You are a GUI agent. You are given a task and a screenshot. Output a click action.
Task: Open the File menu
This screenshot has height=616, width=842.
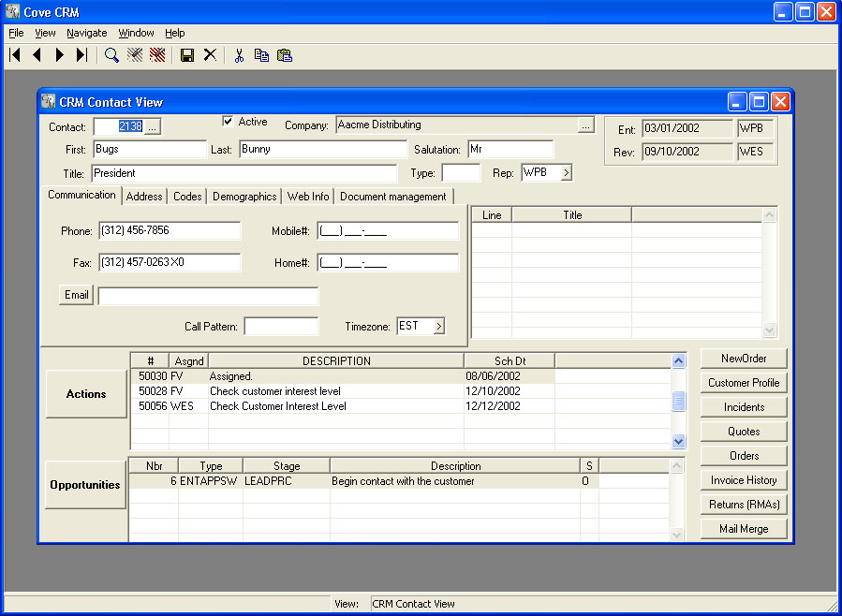coord(16,33)
